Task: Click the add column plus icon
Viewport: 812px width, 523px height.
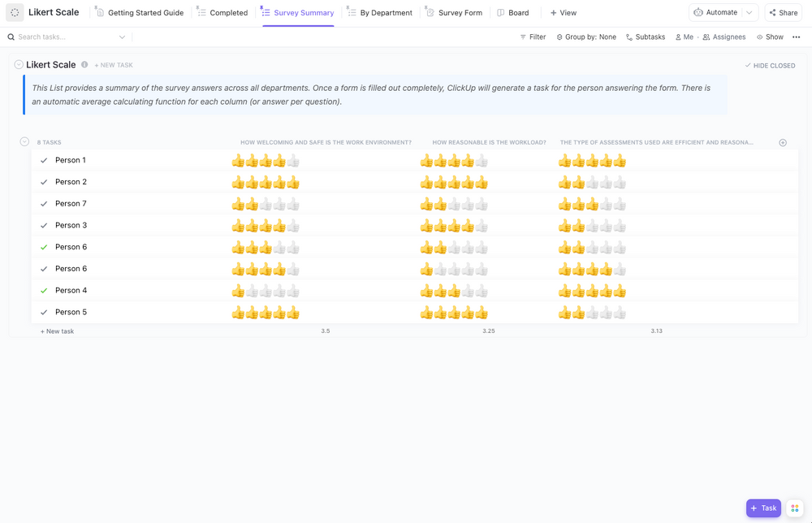Action: pos(782,142)
